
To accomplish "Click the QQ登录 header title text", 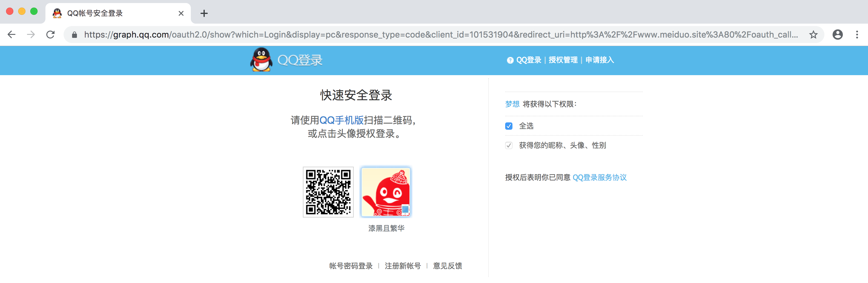I will [300, 60].
